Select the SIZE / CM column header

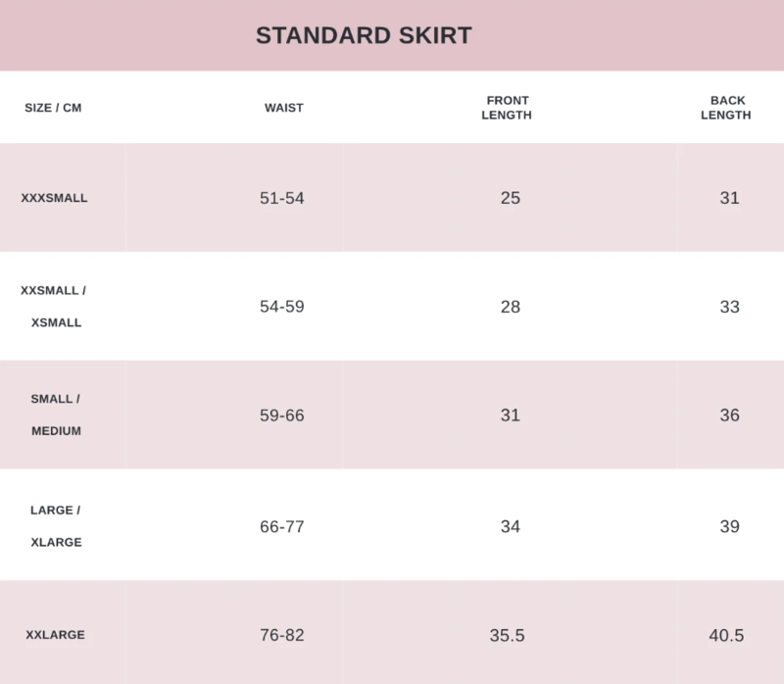[x=53, y=108]
